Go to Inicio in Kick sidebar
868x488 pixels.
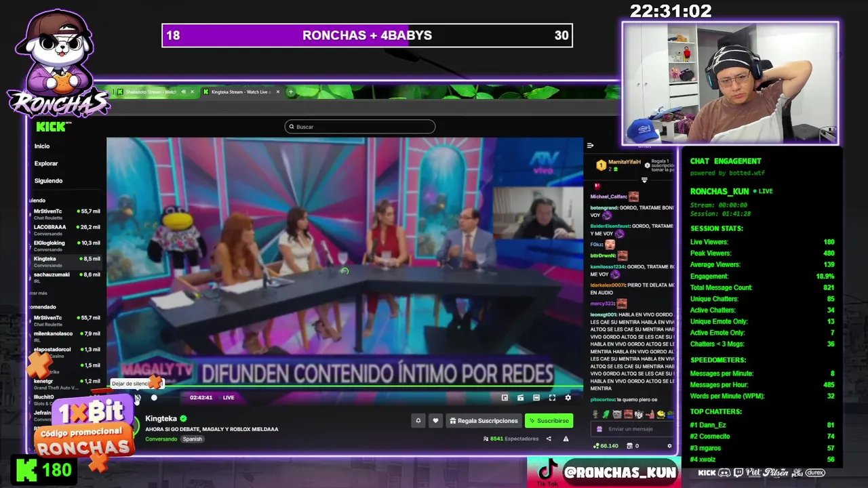pos(42,146)
